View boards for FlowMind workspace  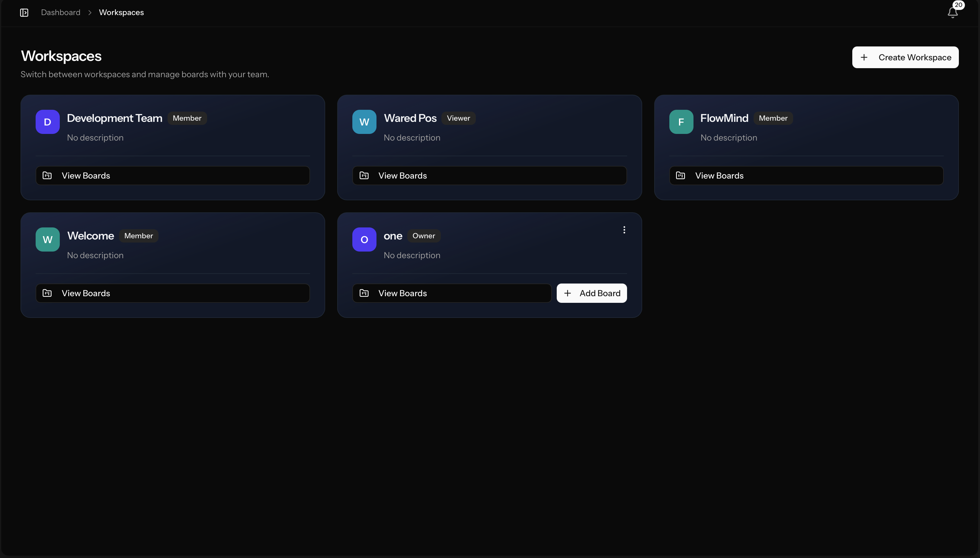click(x=806, y=176)
